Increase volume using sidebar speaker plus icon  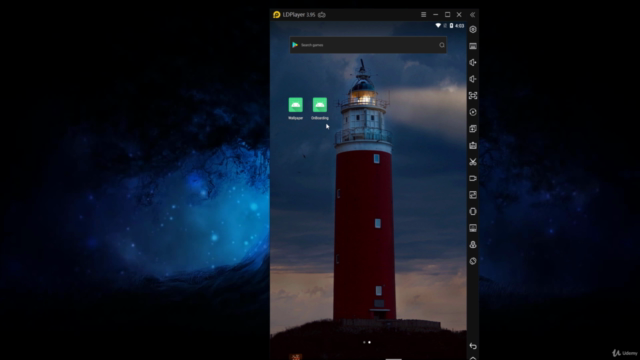pyautogui.click(x=473, y=62)
